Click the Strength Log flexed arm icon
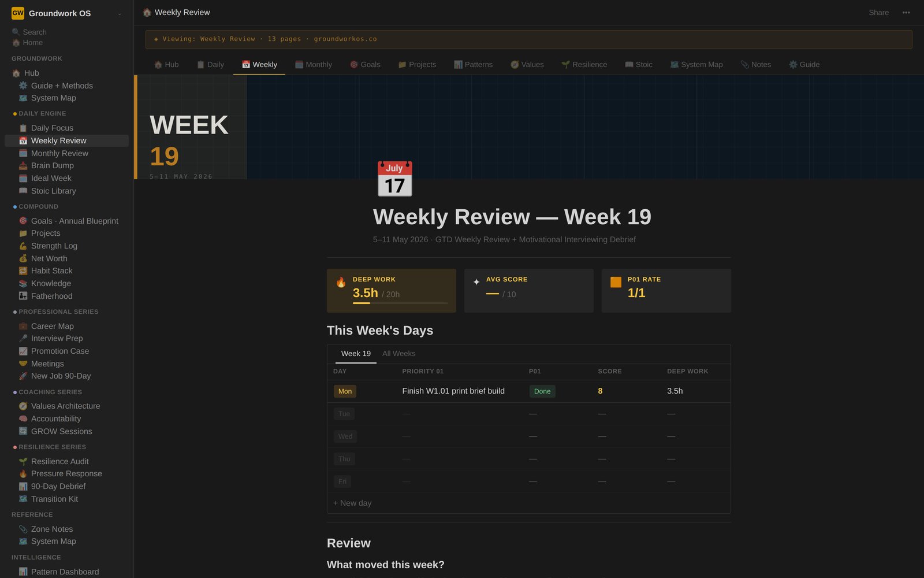The height and width of the screenshot is (578, 924). (x=23, y=246)
